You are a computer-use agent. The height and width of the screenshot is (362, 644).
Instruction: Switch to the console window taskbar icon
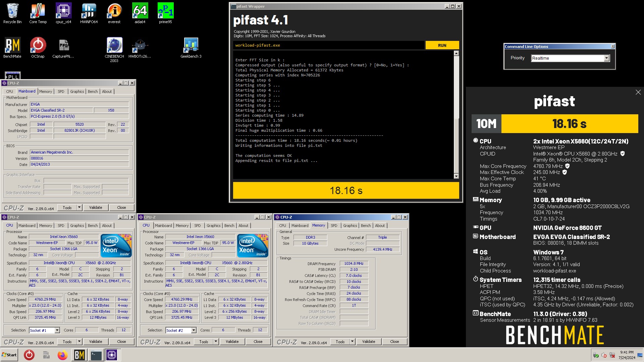tap(96, 355)
